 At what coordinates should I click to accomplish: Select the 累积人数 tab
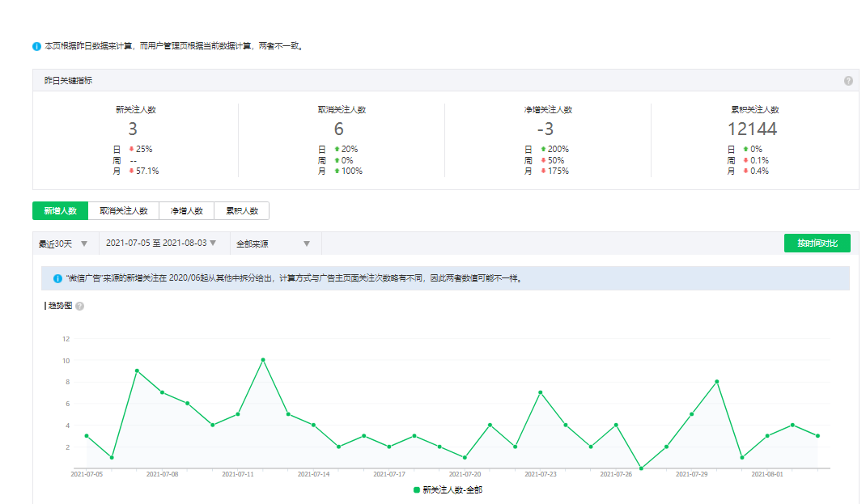click(x=241, y=211)
